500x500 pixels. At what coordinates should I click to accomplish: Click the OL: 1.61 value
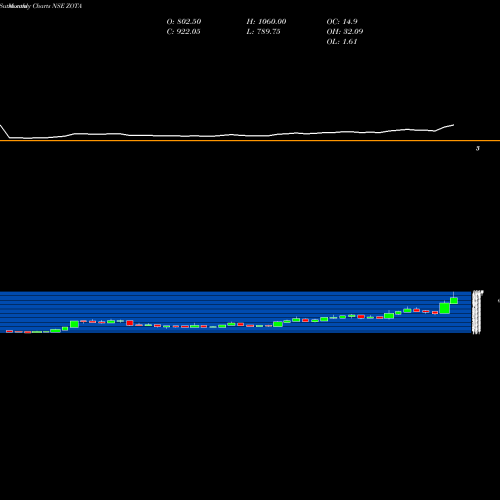tap(342, 42)
